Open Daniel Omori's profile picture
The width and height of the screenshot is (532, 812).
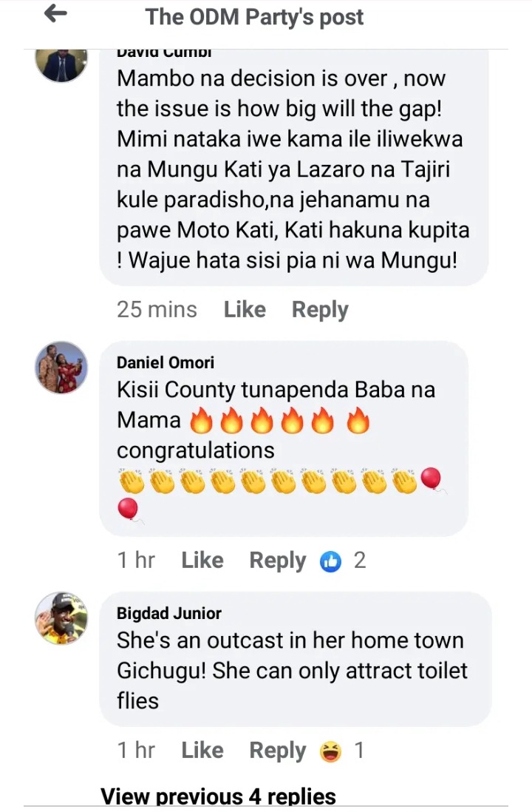(x=61, y=367)
